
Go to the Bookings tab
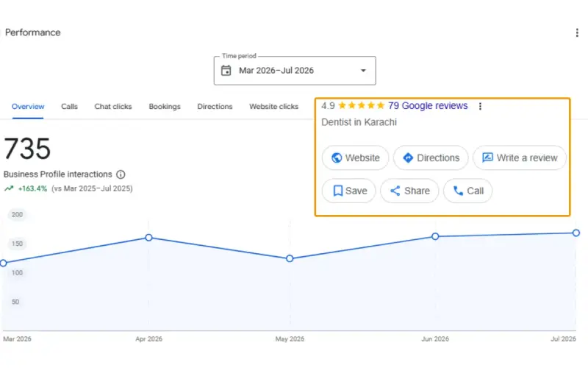tap(165, 107)
